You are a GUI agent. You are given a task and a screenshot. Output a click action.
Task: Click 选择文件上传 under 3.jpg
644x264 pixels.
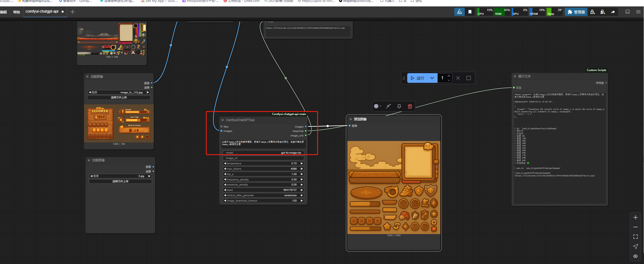click(x=120, y=181)
